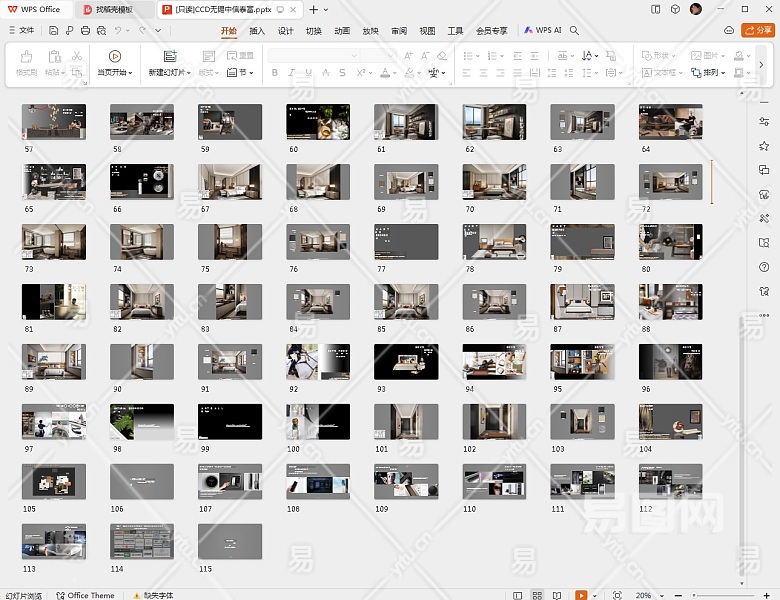Click the search icon next to WPS AI
780x600 pixels.
[x=574, y=31]
